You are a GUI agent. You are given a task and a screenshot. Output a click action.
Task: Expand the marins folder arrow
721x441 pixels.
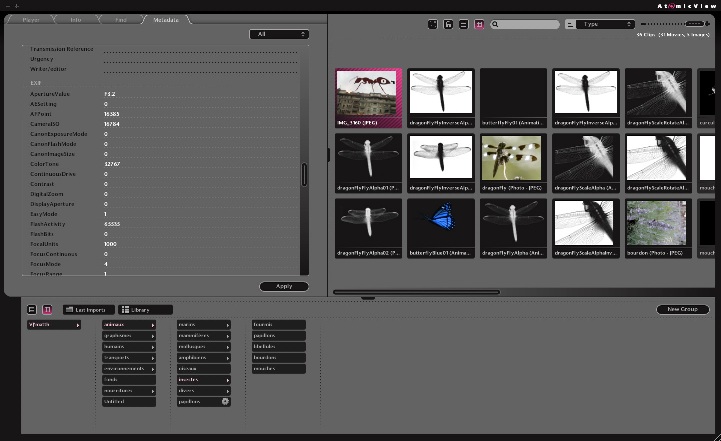pyautogui.click(x=228, y=325)
